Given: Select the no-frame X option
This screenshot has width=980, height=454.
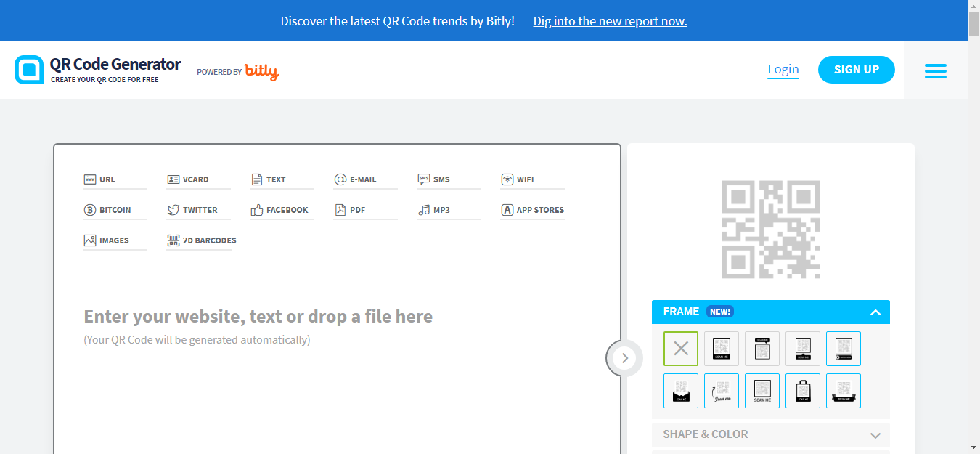Looking at the screenshot, I should tap(681, 349).
